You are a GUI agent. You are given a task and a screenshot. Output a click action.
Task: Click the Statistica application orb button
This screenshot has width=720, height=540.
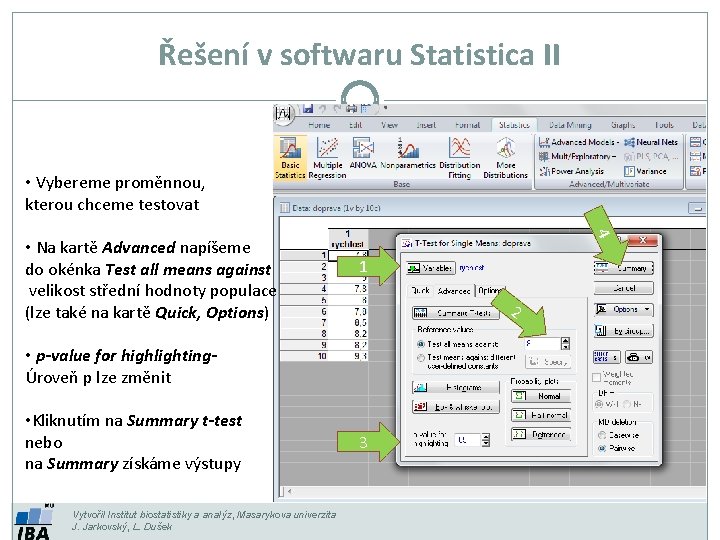284,113
